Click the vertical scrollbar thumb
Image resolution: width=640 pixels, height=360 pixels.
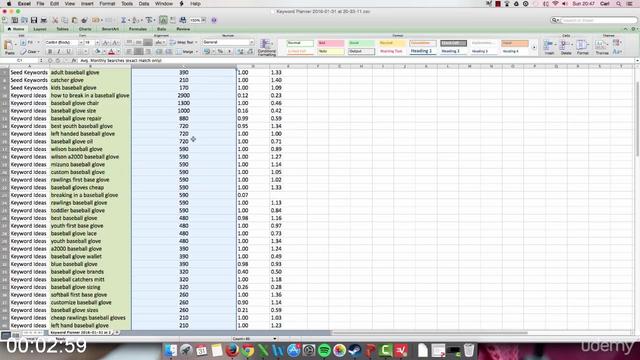tap(637, 118)
